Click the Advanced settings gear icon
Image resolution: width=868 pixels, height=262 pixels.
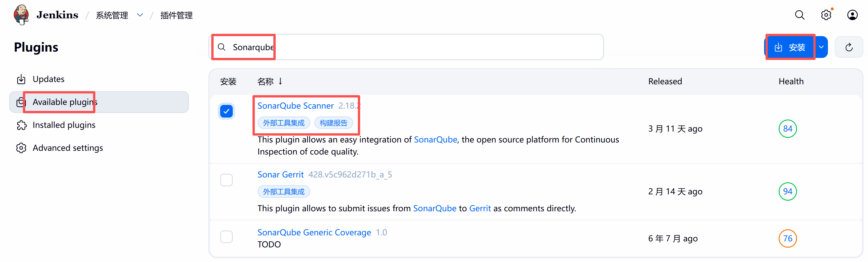[21, 148]
